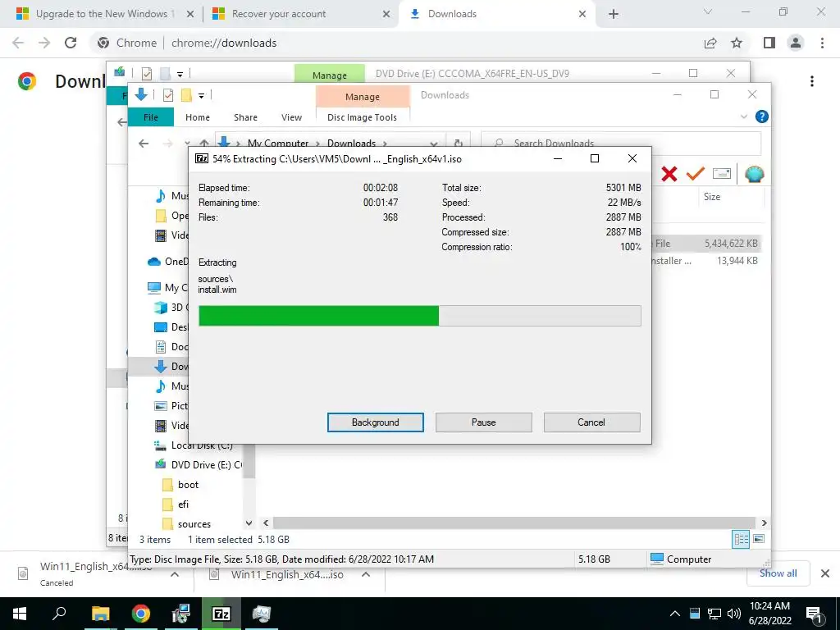The width and height of the screenshot is (840, 630).
Task: Click Chrome back arrow
Action: point(18,43)
